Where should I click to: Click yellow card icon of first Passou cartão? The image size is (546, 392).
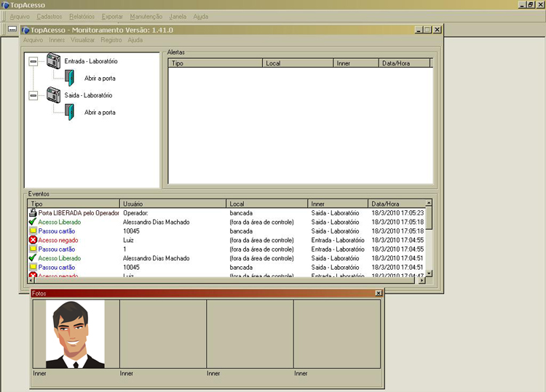click(33, 231)
